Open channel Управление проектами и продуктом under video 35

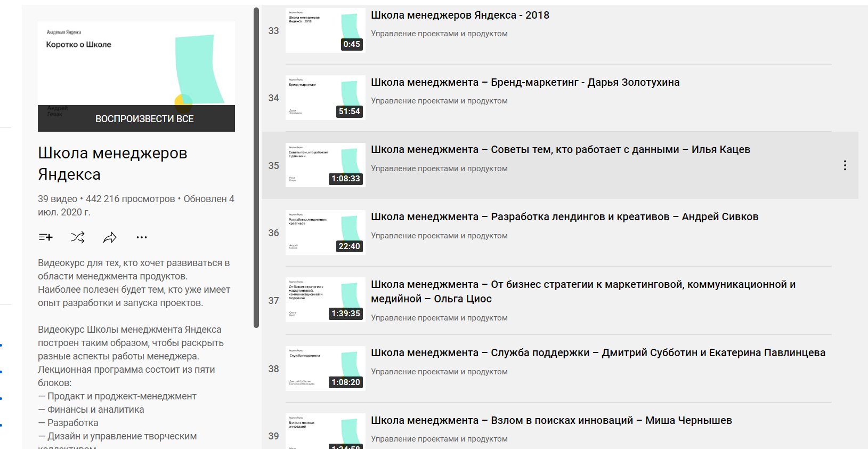(439, 169)
